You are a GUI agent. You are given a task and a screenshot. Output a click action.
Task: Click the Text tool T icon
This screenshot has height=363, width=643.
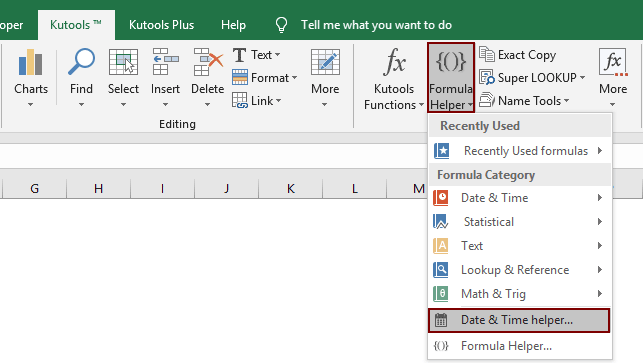click(239, 55)
